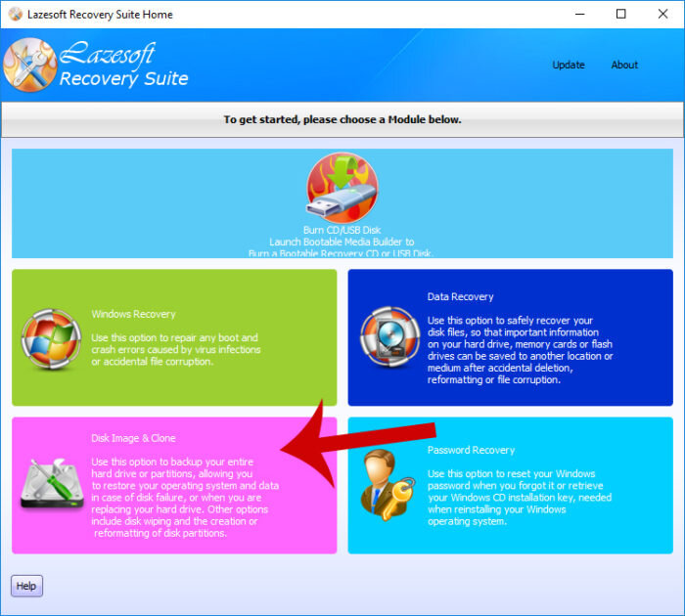The image size is (685, 616).
Task: Click the Help button
Action: tap(26, 586)
